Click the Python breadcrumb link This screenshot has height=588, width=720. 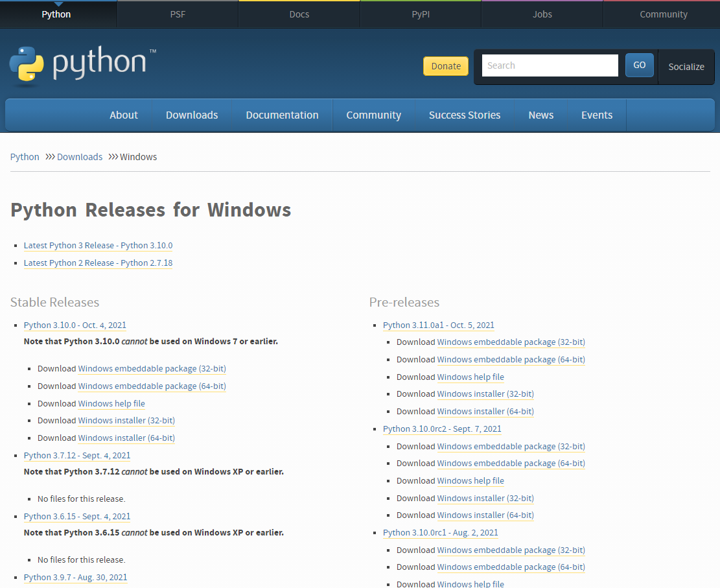click(x=25, y=157)
